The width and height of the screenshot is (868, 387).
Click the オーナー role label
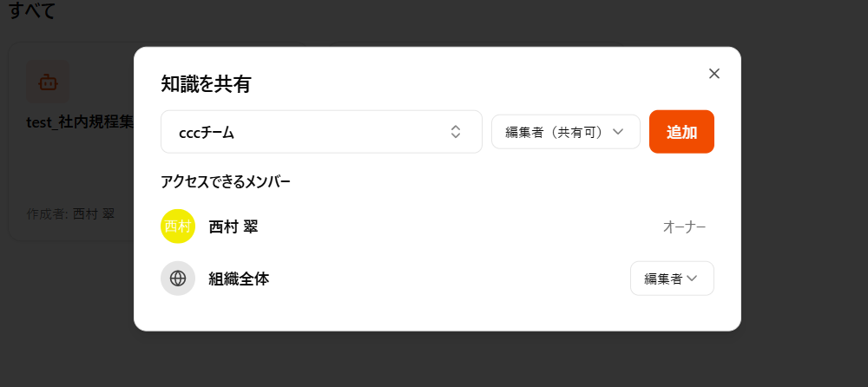point(684,227)
